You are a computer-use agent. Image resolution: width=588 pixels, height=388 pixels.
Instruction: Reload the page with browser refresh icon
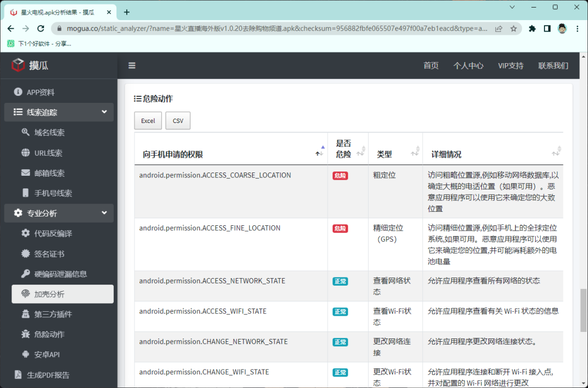pos(41,28)
